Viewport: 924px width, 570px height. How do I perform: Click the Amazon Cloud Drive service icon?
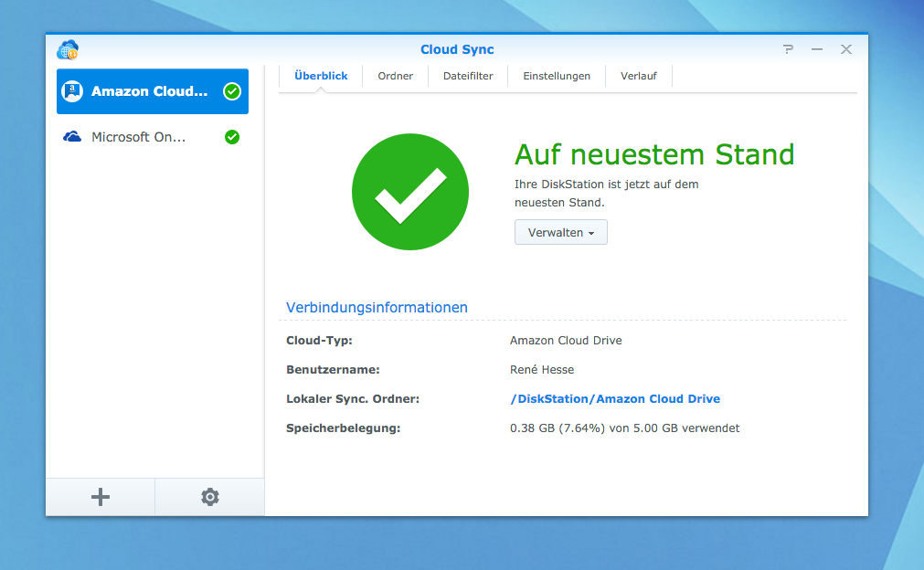pyautogui.click(x=72, y=91)
